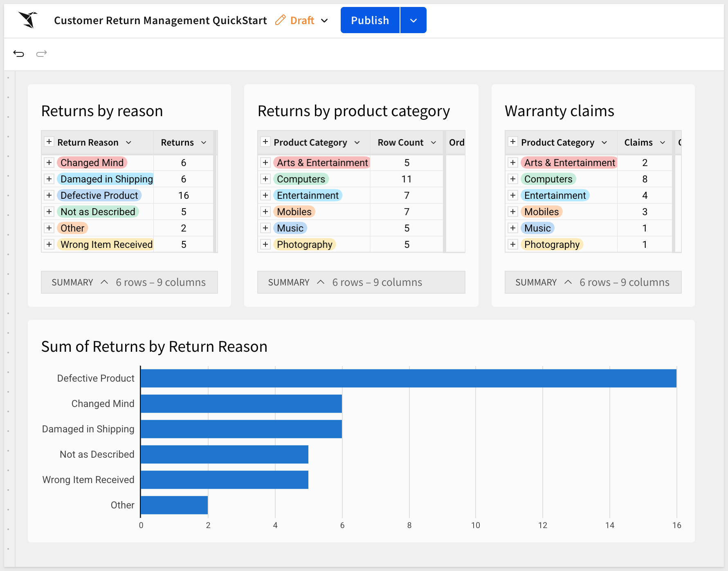Toggle the Warranty claims summary bar
This screenshot has width=728, height=571.
pyautogui.click(x=568, y=282)
